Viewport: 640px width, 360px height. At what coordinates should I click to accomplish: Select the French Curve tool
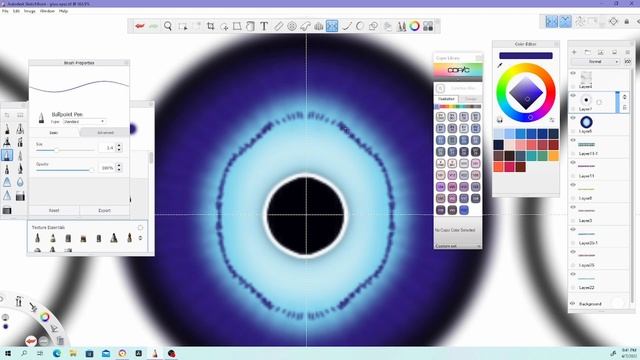click(305, 26)
